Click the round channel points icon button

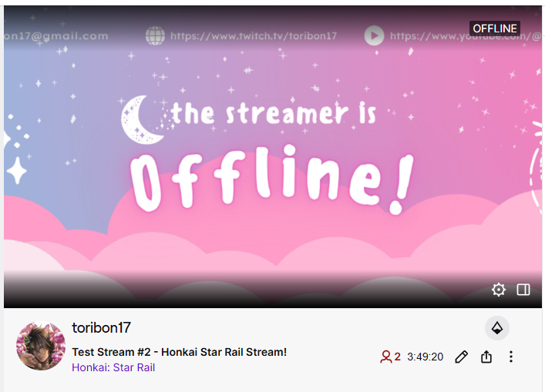tap(497, 328)
